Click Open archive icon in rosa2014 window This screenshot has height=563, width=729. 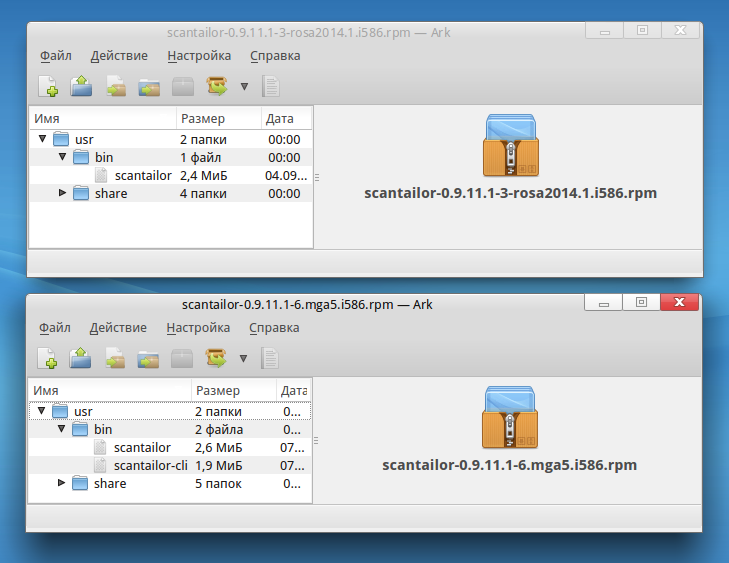(x=81, y=86)
